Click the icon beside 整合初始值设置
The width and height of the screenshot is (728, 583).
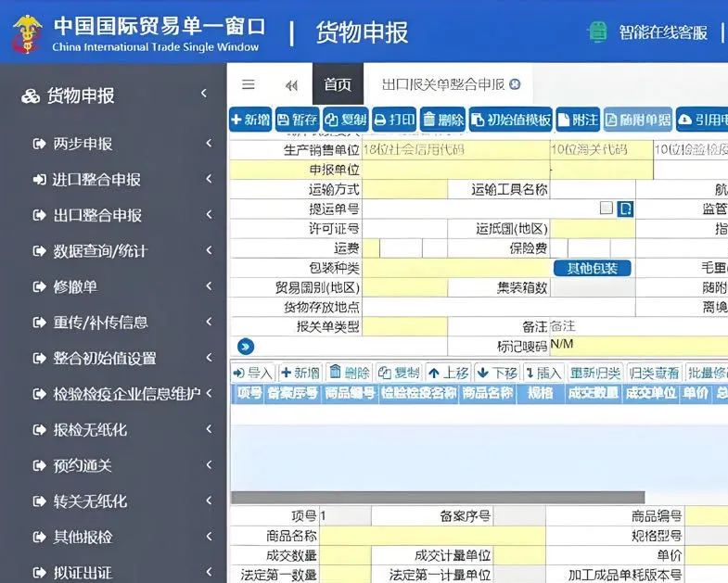(40, 359)
